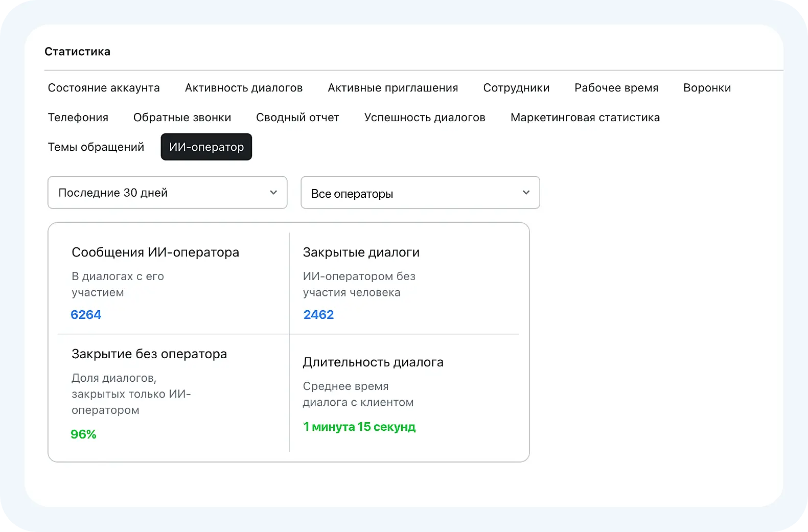The image size is (808, 532).
Task: Click chevron arrow of operators dropdown
Action: 526,193
